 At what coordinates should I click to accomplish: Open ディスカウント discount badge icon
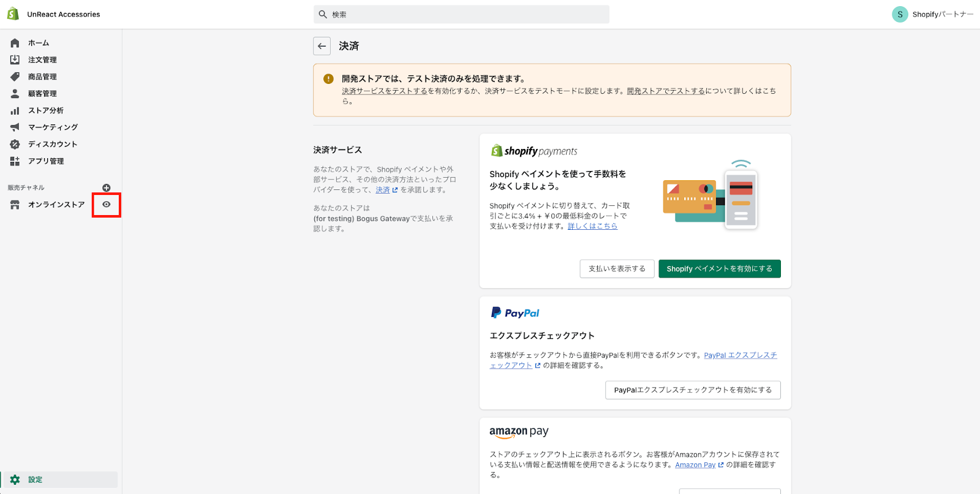click(15, 144)
